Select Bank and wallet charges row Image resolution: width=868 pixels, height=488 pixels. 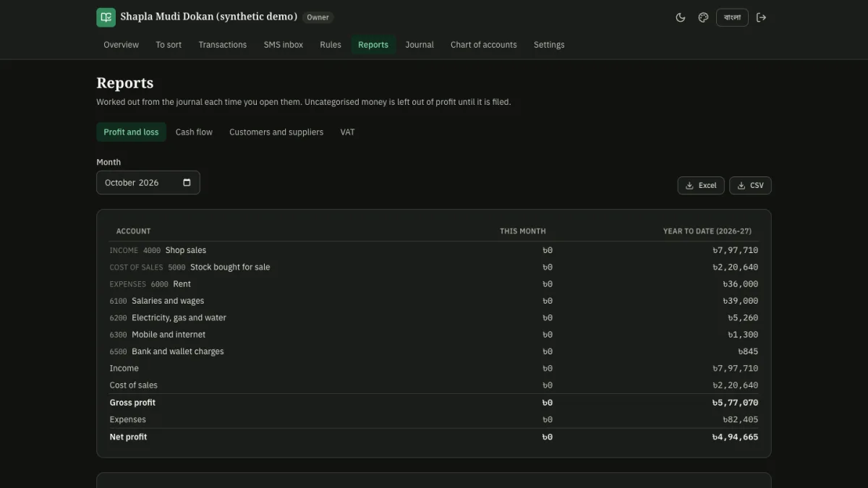point(434,351)
